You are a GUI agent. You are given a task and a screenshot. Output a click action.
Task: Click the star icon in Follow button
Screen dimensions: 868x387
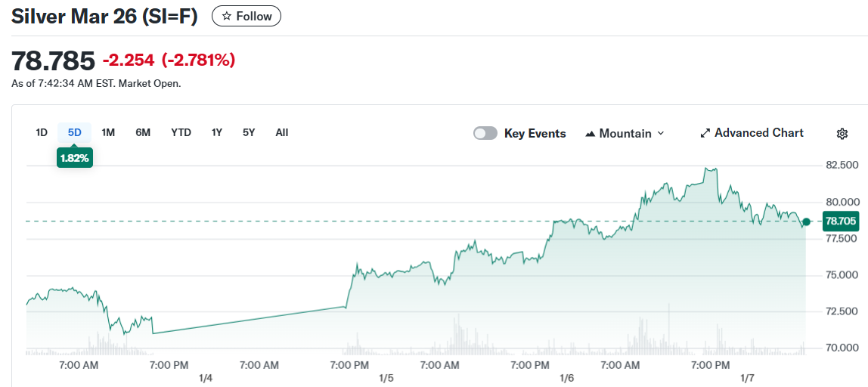pyautogui.click(x=226, y=17)
